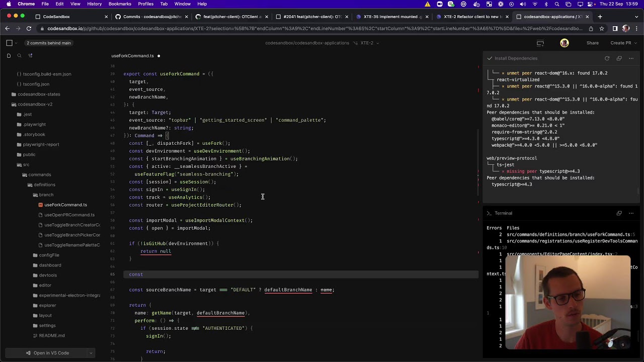Expand the dropdown next to Open in VS Code

pyautogui.click(x=91, y=353)
